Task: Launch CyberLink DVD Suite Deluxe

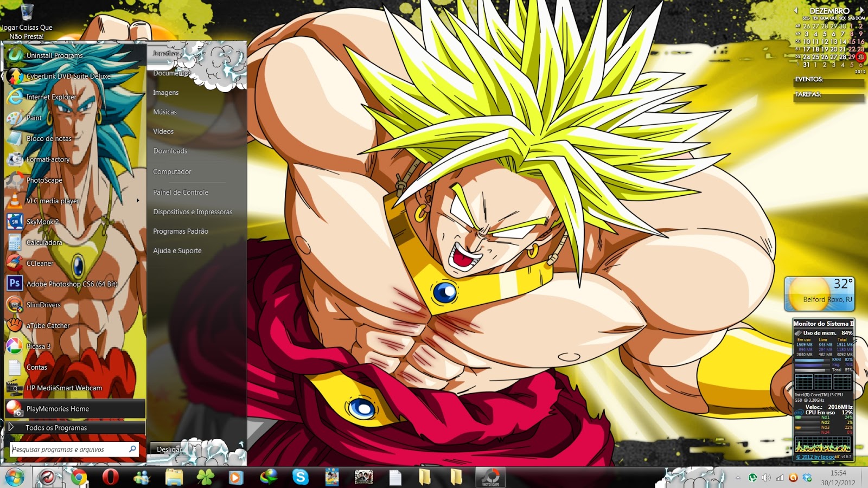Action: (75, 76)
